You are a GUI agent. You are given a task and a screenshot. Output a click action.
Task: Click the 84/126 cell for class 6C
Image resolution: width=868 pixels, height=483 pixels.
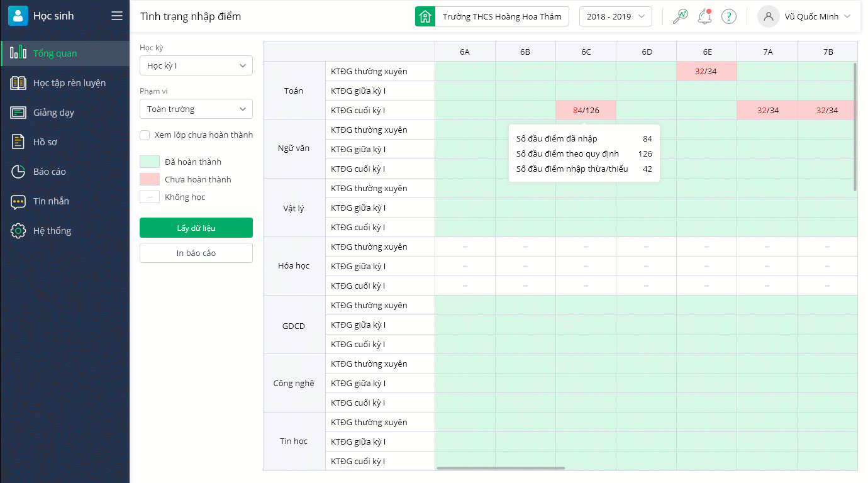pos(586,110)
